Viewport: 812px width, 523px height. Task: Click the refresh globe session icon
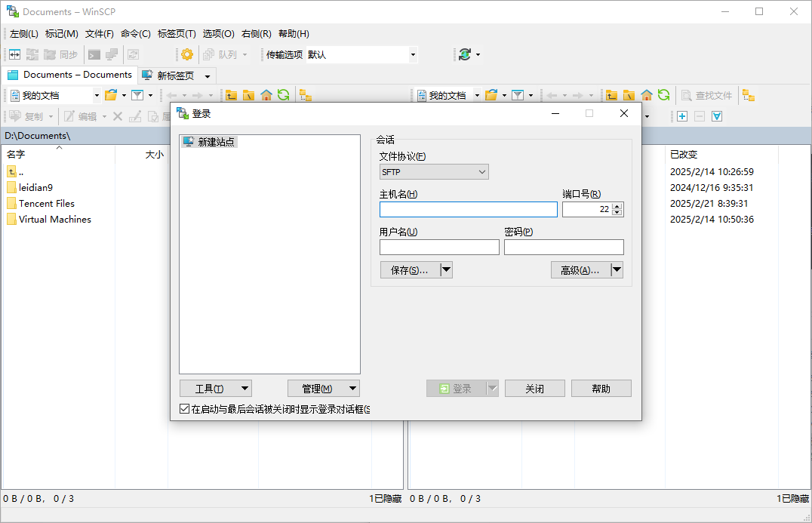465,54
